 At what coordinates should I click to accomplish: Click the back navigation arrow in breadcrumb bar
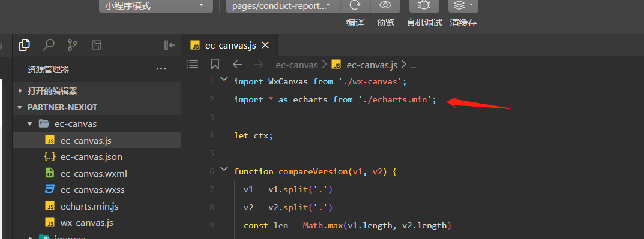coord(238,65)
